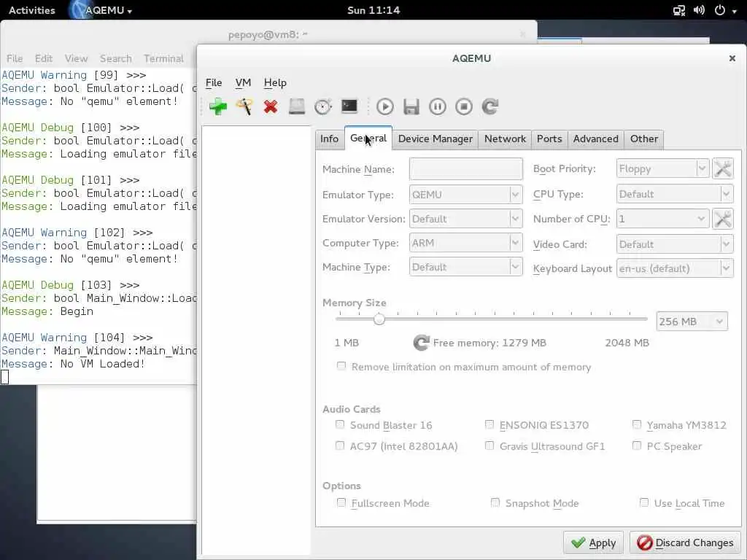The image size is (747, 560).
Task: Open the AQEMU Help menu
Action: click(275, 82)
